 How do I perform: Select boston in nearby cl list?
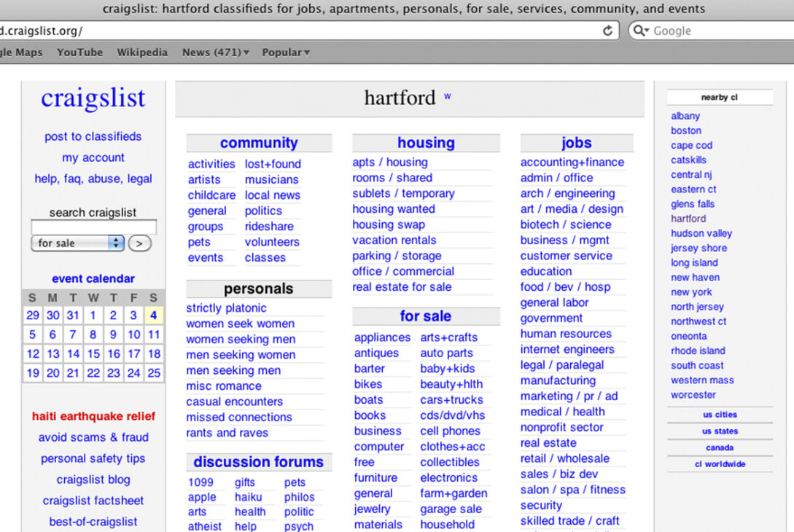(x=686, y=130)
